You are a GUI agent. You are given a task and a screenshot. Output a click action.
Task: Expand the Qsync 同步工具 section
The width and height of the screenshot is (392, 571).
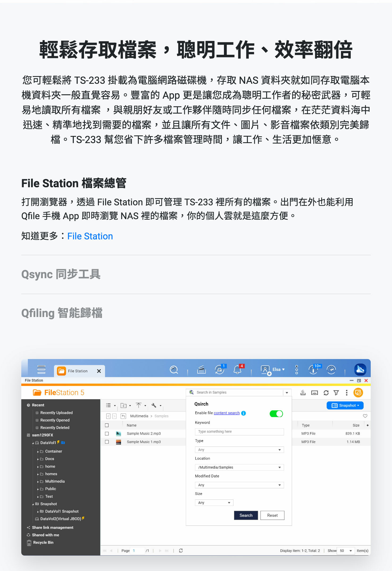(x=61, y=274)
